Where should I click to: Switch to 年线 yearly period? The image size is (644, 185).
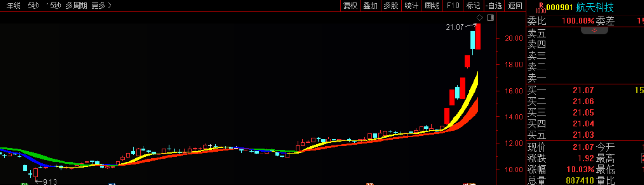point(13,6)
